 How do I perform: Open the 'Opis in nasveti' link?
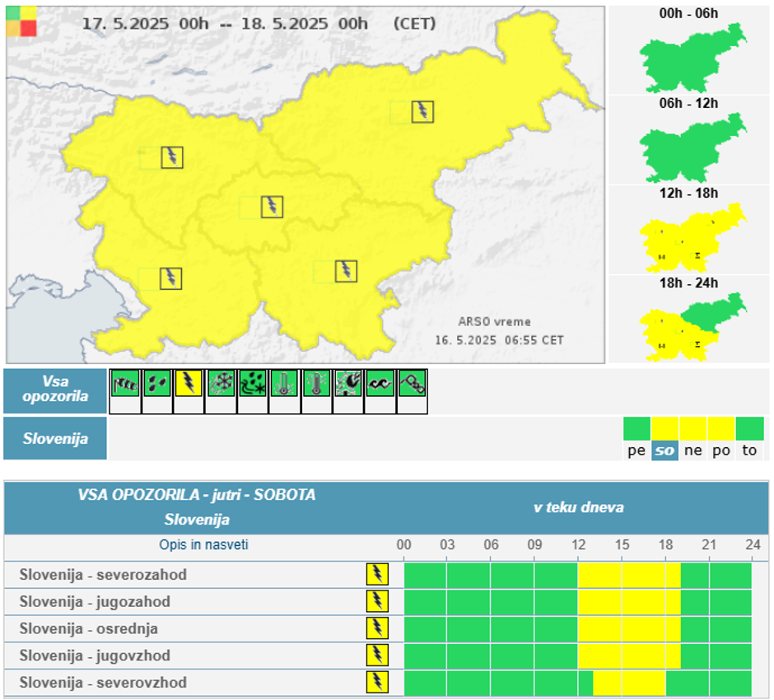(x=203, y=544)
